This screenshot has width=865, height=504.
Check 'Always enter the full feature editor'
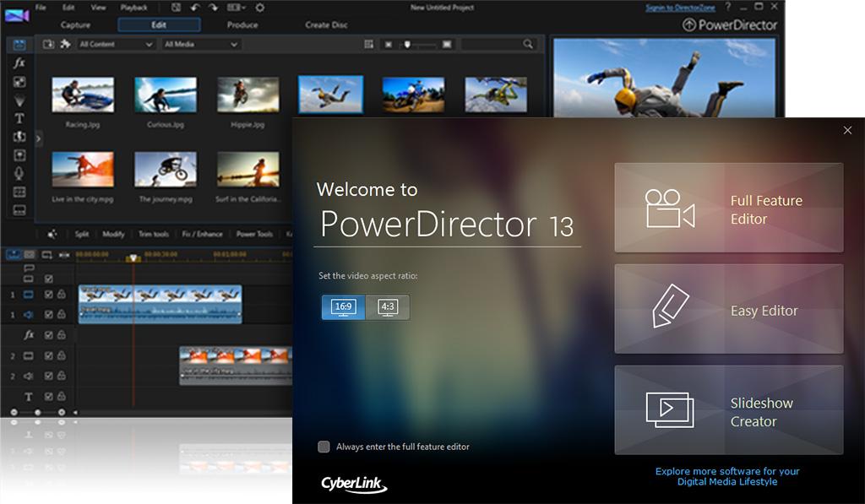pyautogui.click(x=324, y=447)
